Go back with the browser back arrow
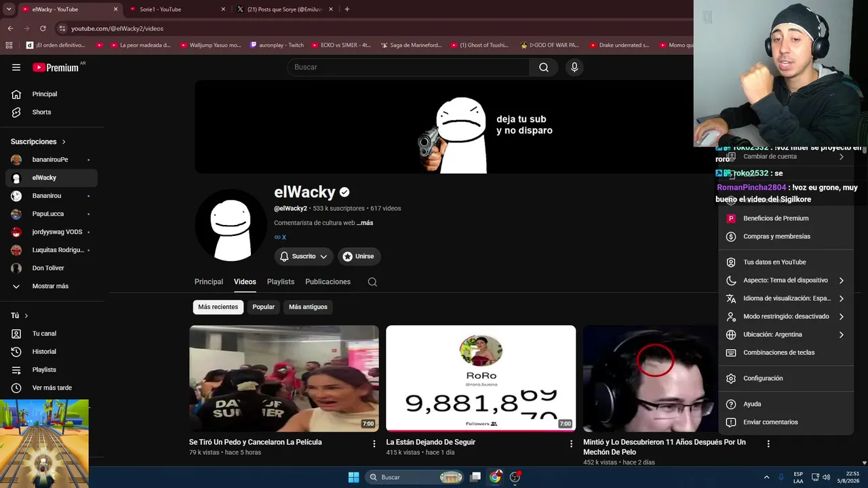Screen dimensions: 868x488 click(10, 28)
